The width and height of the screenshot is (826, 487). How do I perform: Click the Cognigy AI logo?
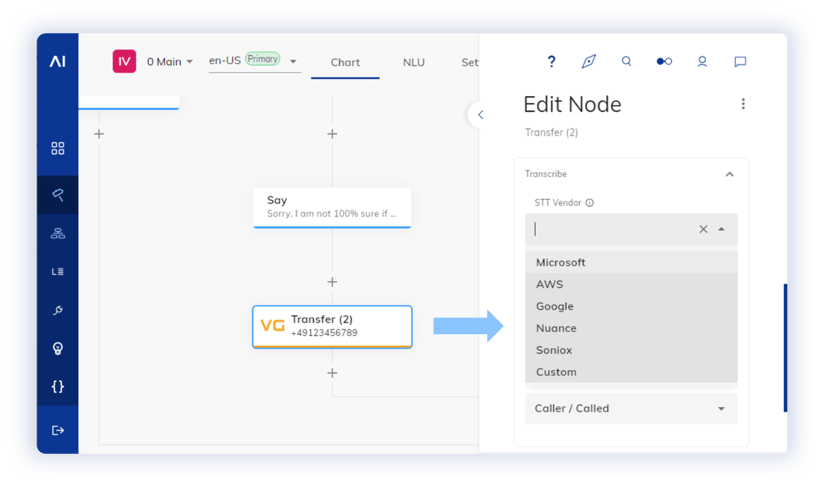pyautogui.click(x=57, y=62)
